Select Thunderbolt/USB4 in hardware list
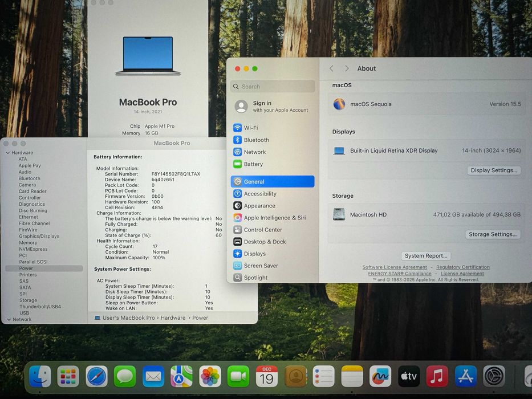Screen dimensions: 532x399 [40, 307]
